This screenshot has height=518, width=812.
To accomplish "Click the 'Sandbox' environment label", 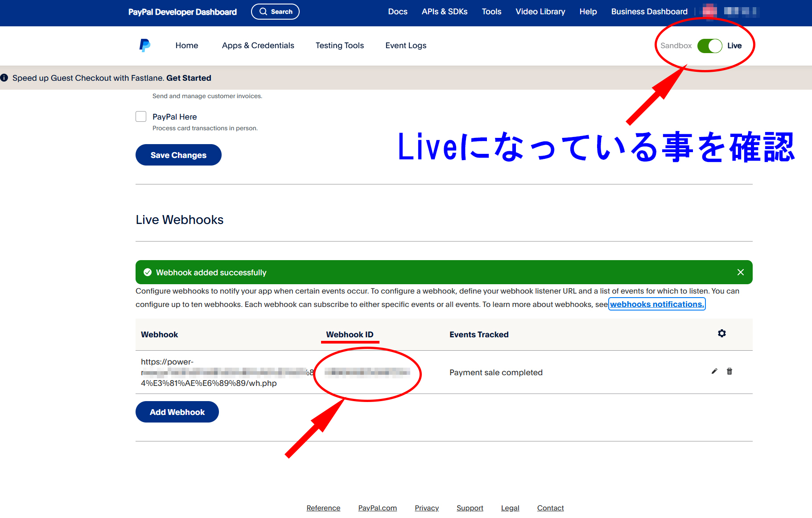I will pos(676,46).
